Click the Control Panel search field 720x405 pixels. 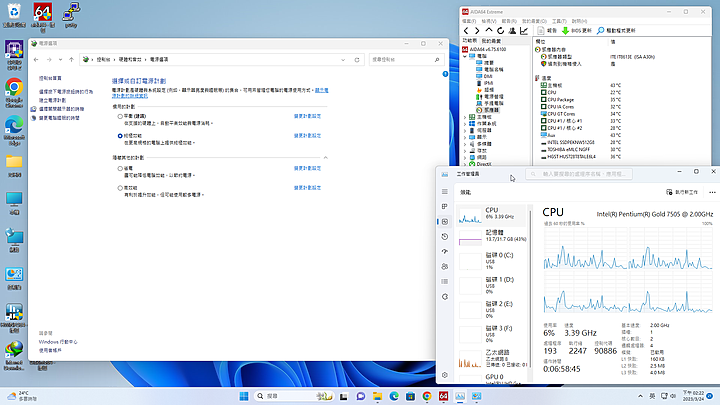click(406, 60)
